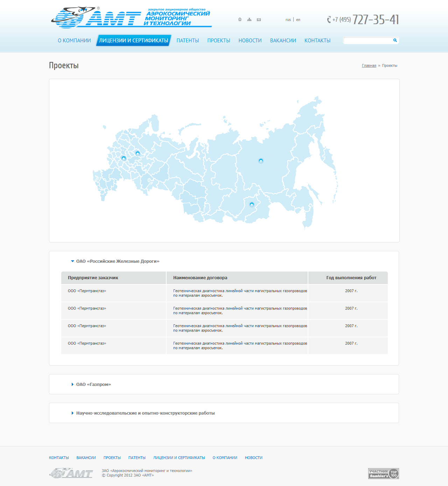This screenshot has width=448, height=486.
Task: Click the phone handset icon beside +7 (495)
Action: (x=329, y=20)
